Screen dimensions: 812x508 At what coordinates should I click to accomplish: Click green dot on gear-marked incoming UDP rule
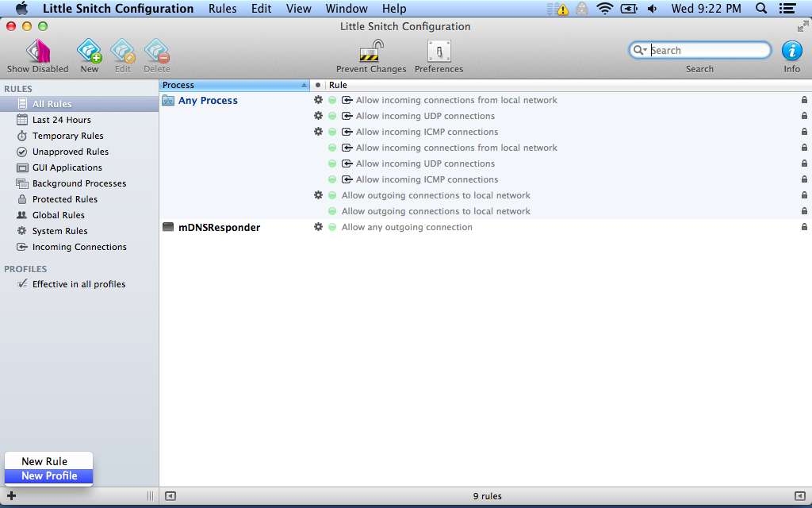pyautogui.click(x=332, y=116)
